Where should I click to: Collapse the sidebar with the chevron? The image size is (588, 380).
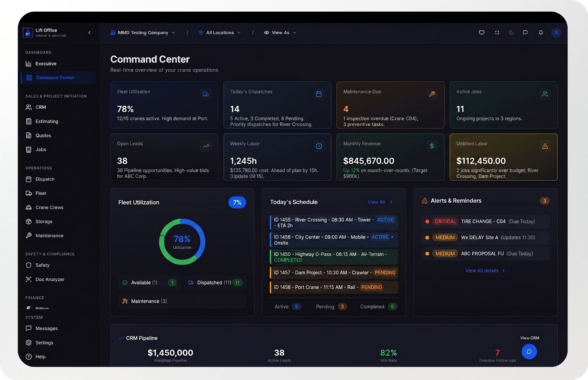tap(89, 32)
